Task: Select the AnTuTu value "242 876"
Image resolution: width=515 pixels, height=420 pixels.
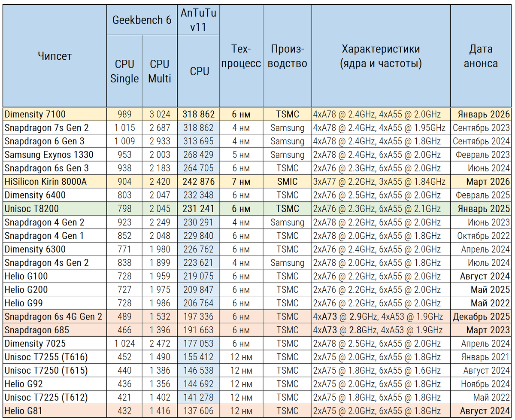Action: (x=198, y=182)
